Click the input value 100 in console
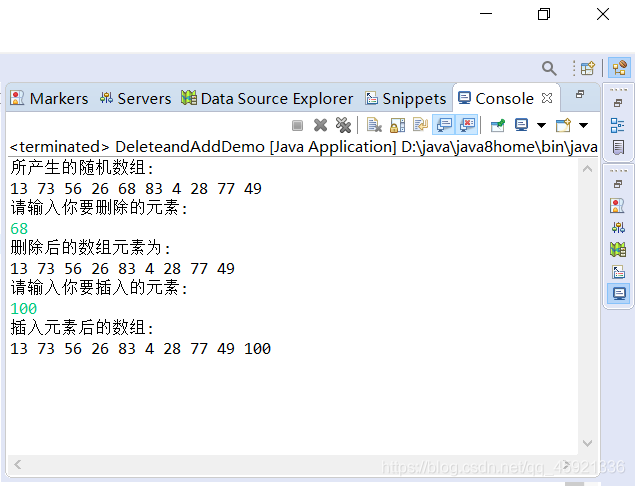 (23, 309)
